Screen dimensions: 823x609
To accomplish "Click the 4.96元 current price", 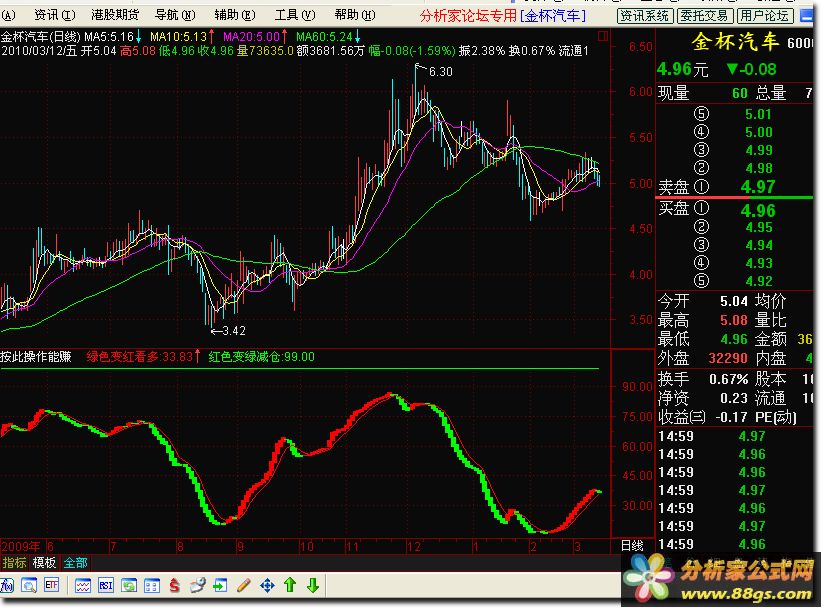I will (682, 69).
